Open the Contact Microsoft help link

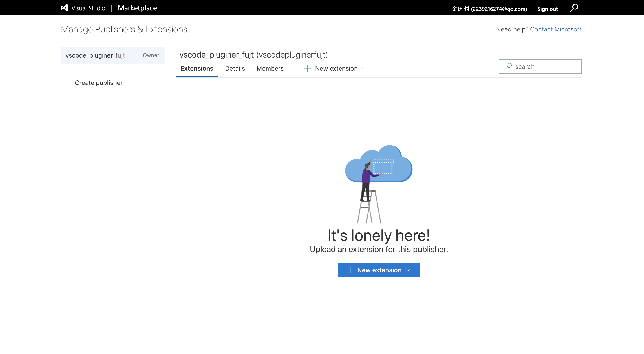point(556,29)
